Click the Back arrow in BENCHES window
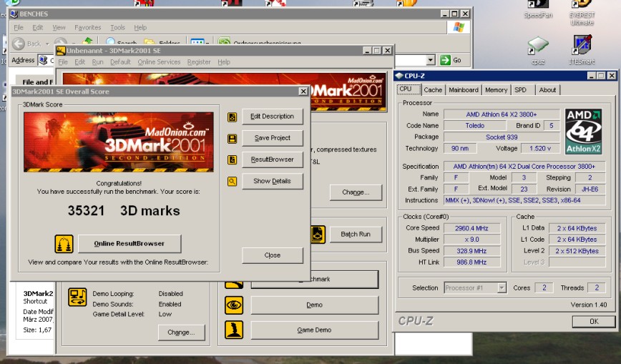The height and width of the screenshot is (364, 621). tap(19, 43)
